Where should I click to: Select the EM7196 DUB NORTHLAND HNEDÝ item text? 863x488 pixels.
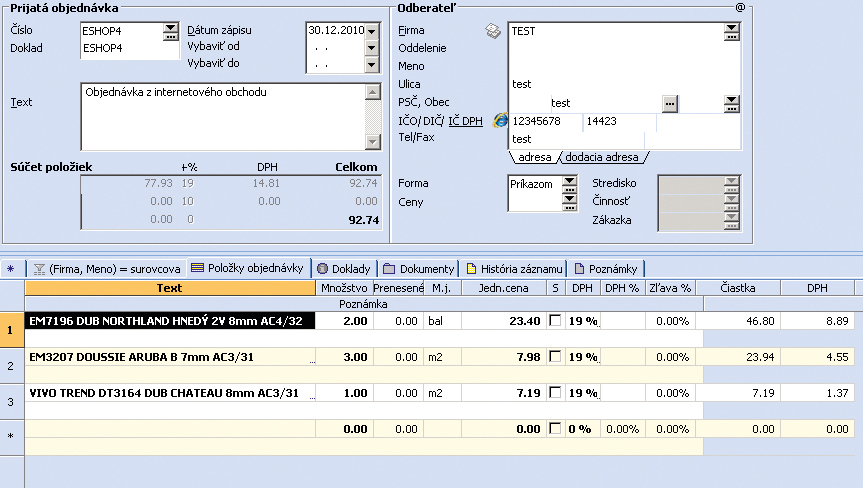[x=170, y=321]
